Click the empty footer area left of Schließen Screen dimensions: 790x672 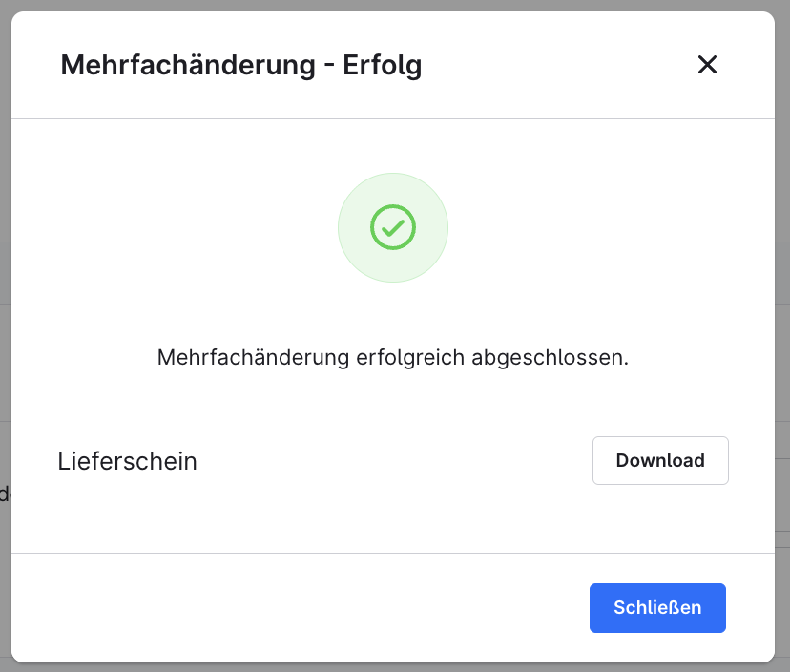pos(286,607)
